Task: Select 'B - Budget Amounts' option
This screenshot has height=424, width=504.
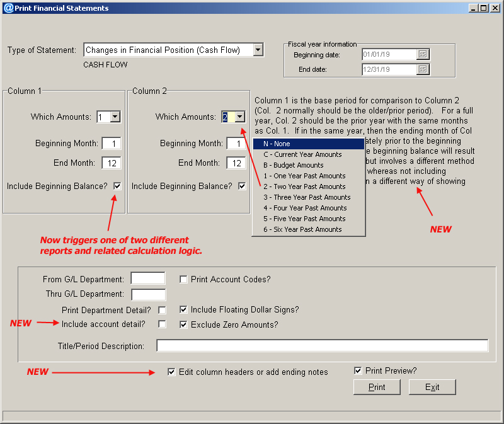Action: pos(309,165)
